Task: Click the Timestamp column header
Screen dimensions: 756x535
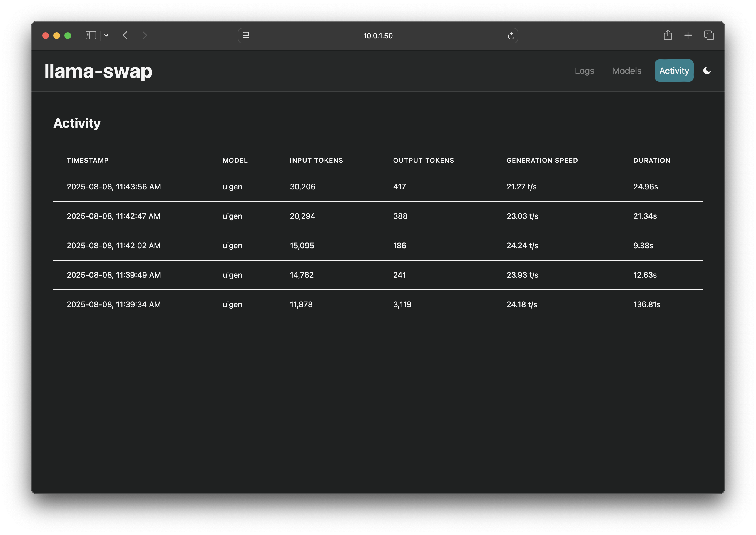Action: pos(88,161)
